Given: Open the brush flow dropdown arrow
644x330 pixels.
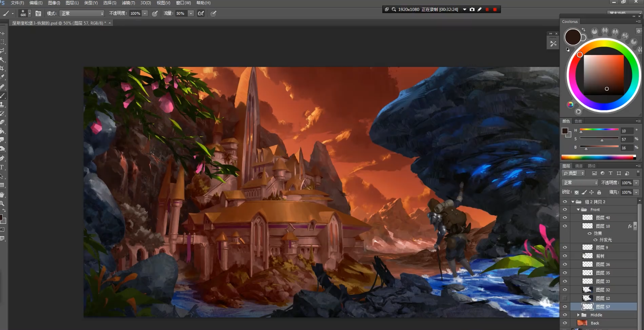Looking at the screenshot, I should [x=190, y=13].
